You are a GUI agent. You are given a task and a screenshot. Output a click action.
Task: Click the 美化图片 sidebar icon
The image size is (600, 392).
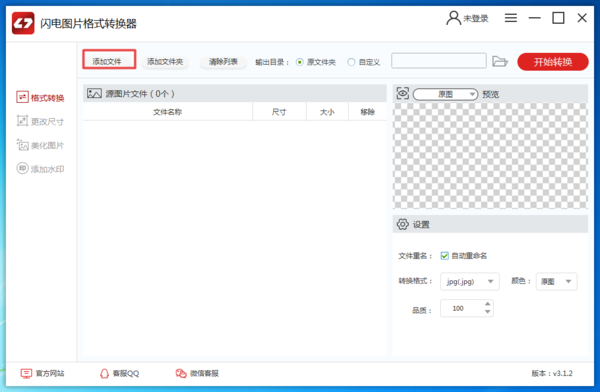tap(22, 145)
